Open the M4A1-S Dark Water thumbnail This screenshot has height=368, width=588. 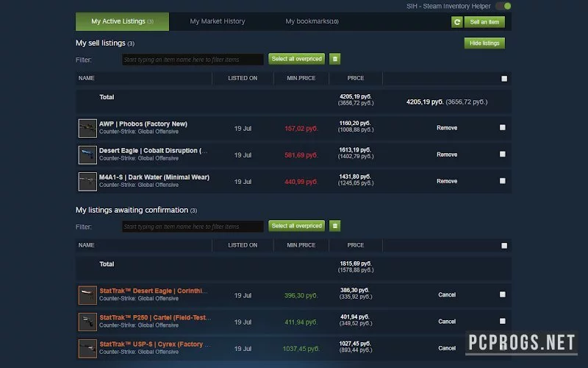87,181
